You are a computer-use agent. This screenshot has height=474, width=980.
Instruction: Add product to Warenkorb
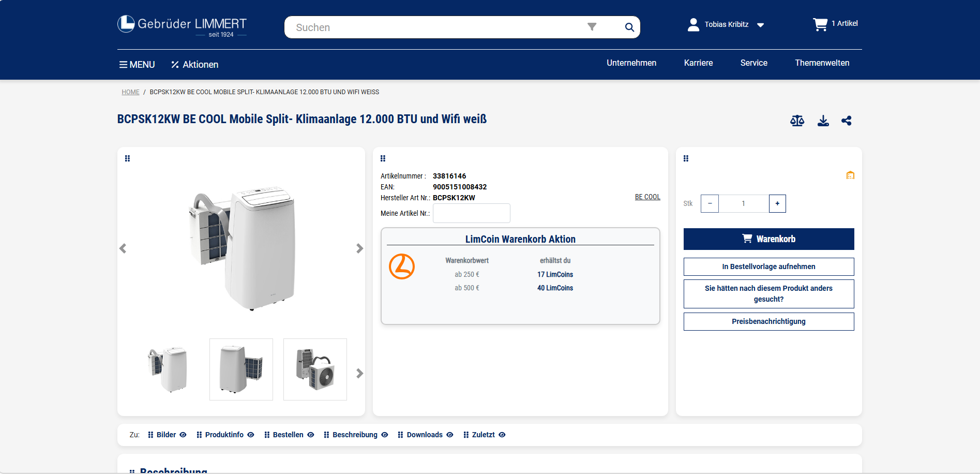(x=768, y=239)
